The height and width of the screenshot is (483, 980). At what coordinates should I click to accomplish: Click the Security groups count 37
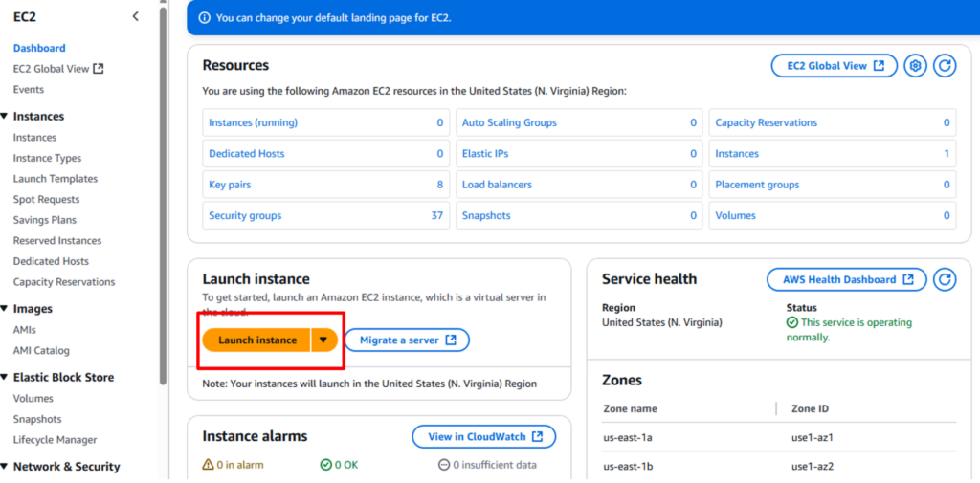436,215
